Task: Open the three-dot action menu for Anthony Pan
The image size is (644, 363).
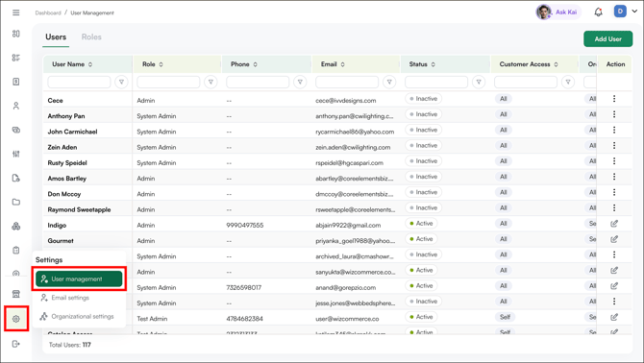Action: 614,114
